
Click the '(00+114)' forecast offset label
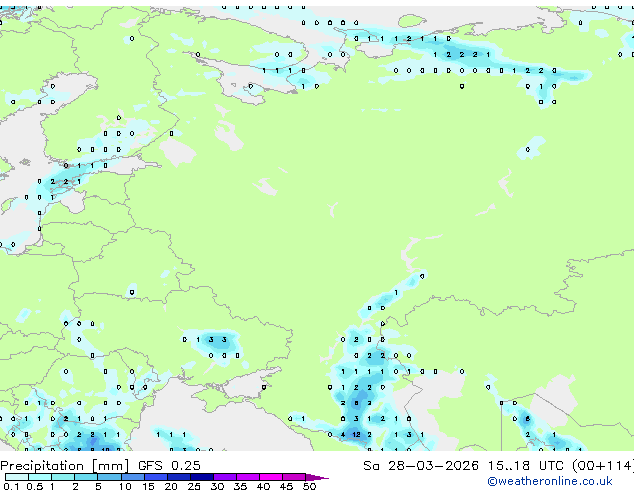tap(603, 466)
